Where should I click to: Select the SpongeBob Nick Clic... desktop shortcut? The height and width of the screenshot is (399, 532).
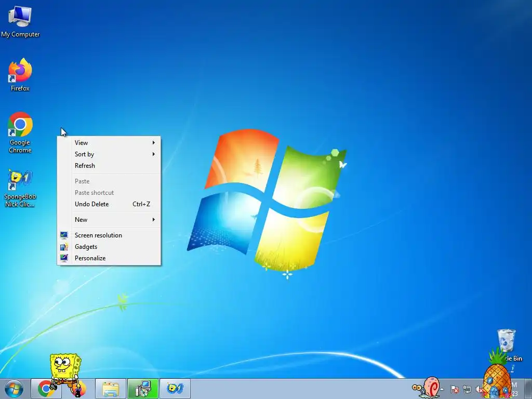click(20, 188)
